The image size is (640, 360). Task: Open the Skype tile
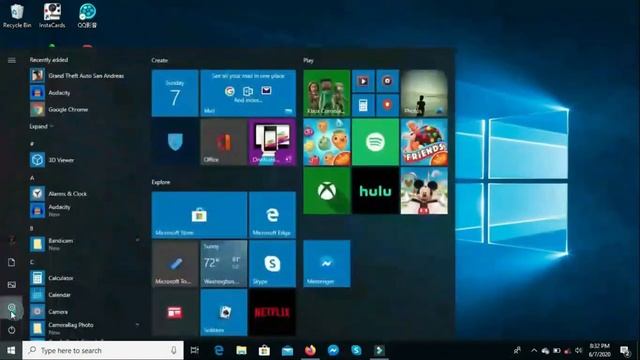pyautogui.click(x=272, y=264)
